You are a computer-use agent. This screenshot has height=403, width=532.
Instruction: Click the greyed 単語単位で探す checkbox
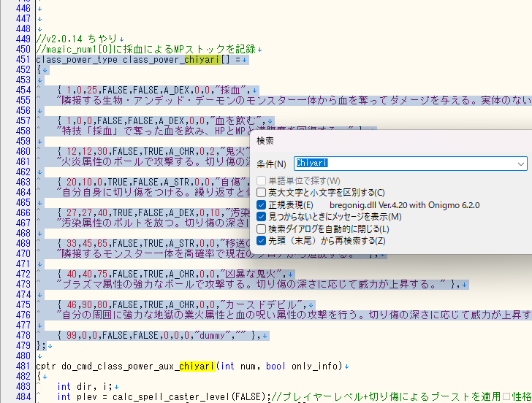pyautogui.click(x=262, y=180)
